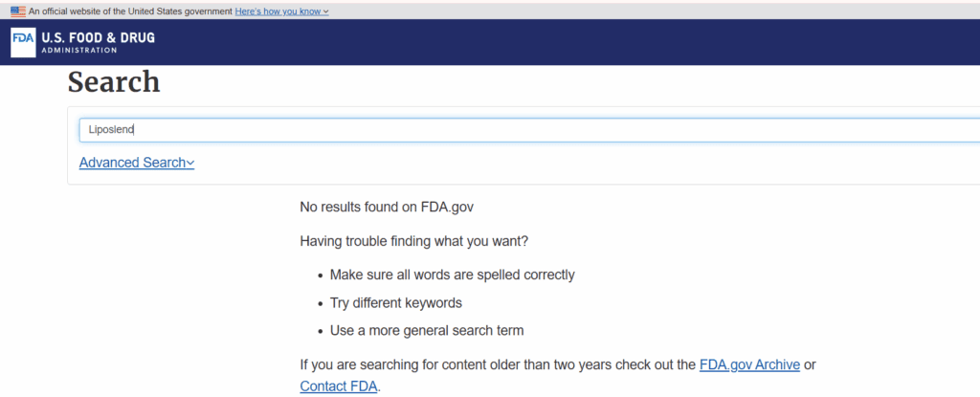Screen dimensions: 980x397
Task: Click "Having trouble finding what you want?" text
Action: click(413, 241)
